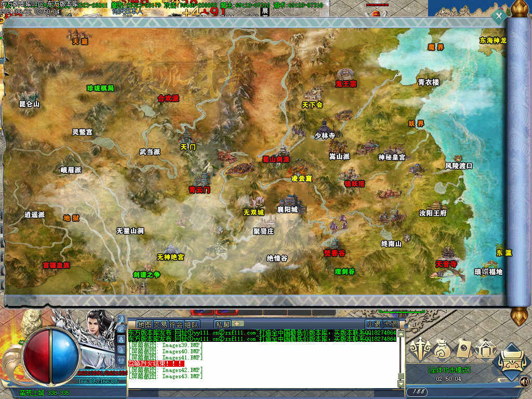Select 灵鹫宫 on the map

pyautogui.click(x=82, y=132)
